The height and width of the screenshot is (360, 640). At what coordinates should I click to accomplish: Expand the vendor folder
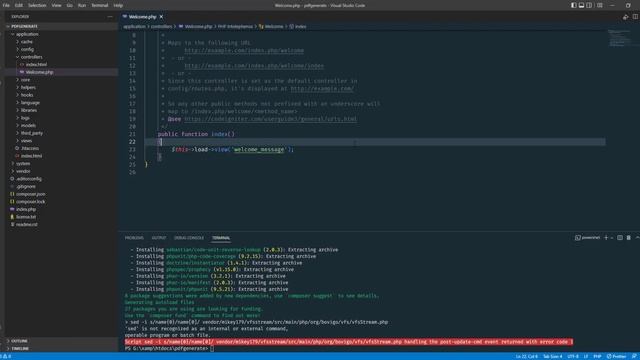(x=23, y=171)
